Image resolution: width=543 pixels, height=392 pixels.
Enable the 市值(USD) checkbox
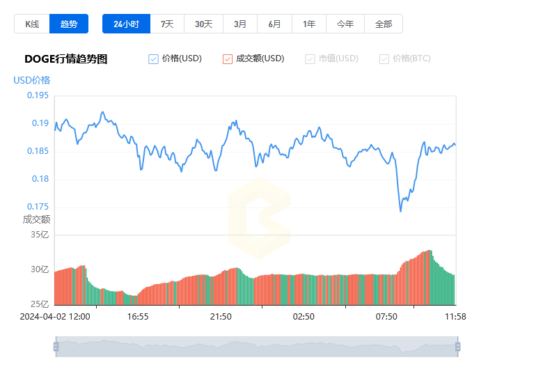tap(310, 59)
